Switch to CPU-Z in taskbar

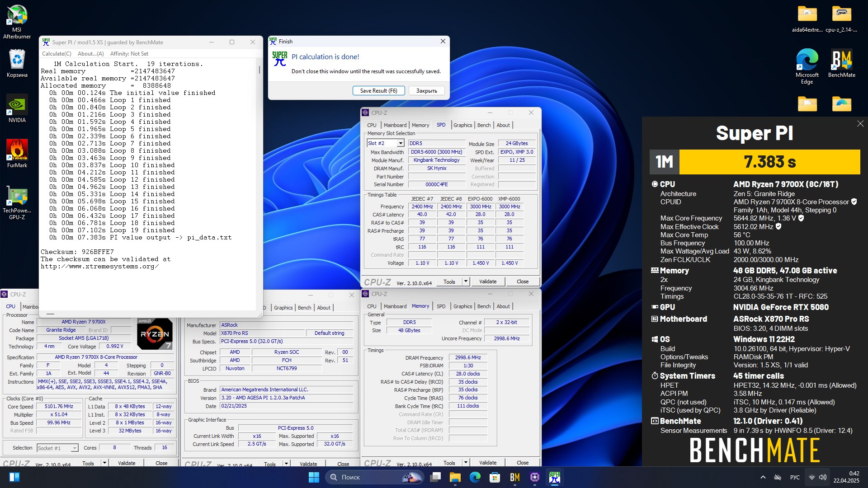(534, 477)
